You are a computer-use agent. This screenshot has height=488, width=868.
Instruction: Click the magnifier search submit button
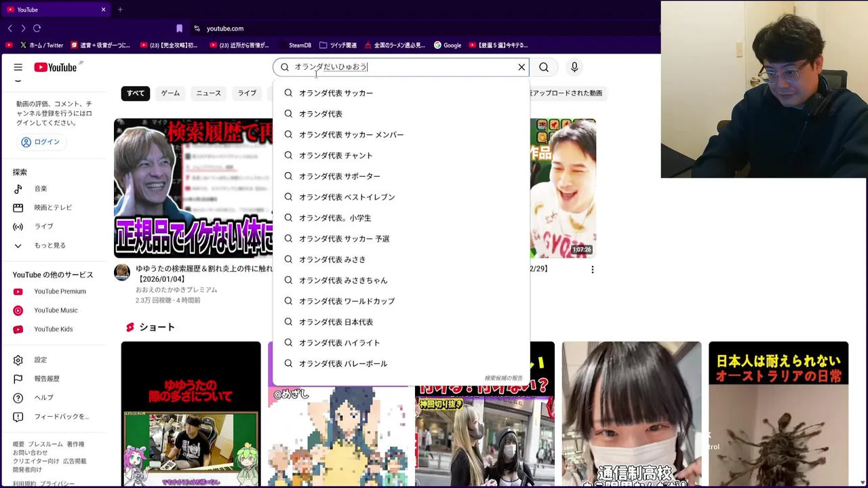click(x=544, y=67)
